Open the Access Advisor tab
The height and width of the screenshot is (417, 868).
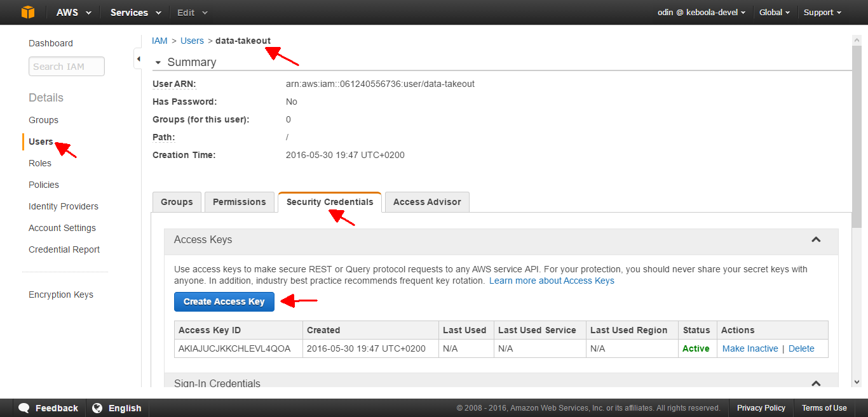(427, 202)
